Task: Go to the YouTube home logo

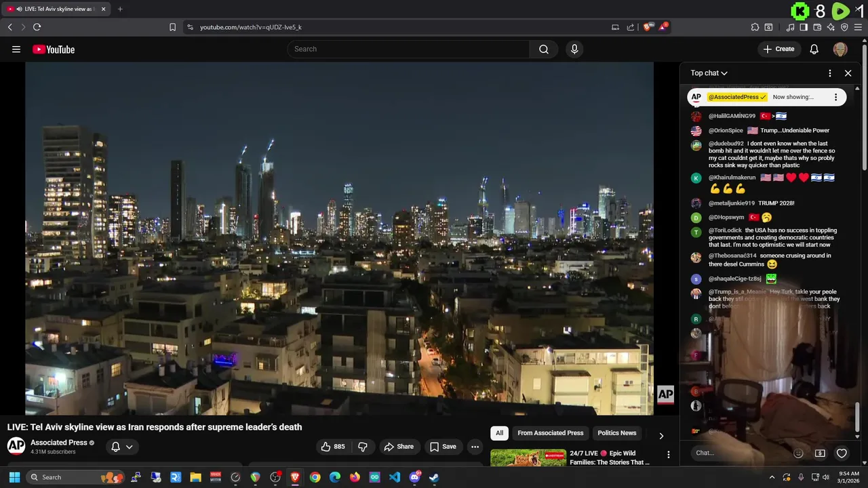Action: (x=54, y=49)
